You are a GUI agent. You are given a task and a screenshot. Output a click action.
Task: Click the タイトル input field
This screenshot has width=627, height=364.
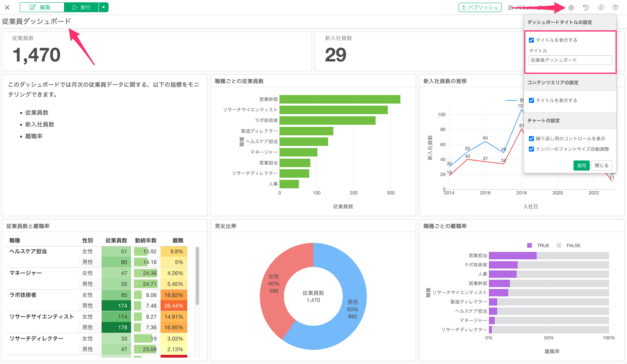570,60
